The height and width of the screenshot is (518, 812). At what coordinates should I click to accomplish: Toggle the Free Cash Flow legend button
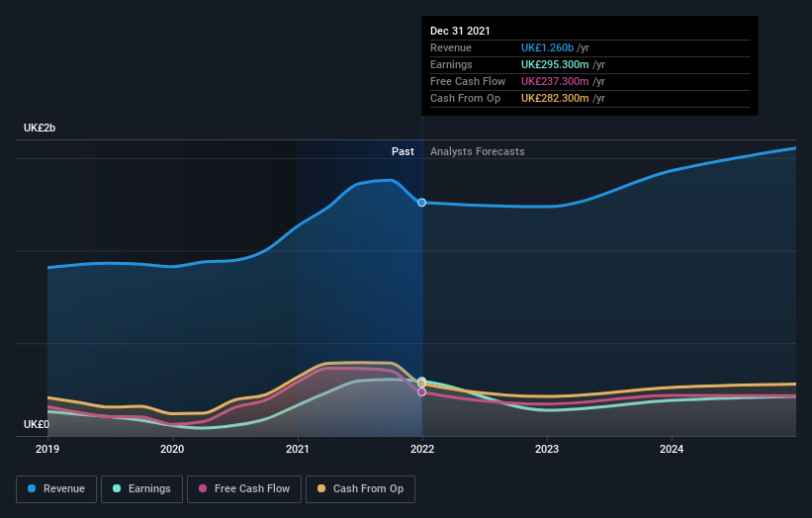click(244, 489)
